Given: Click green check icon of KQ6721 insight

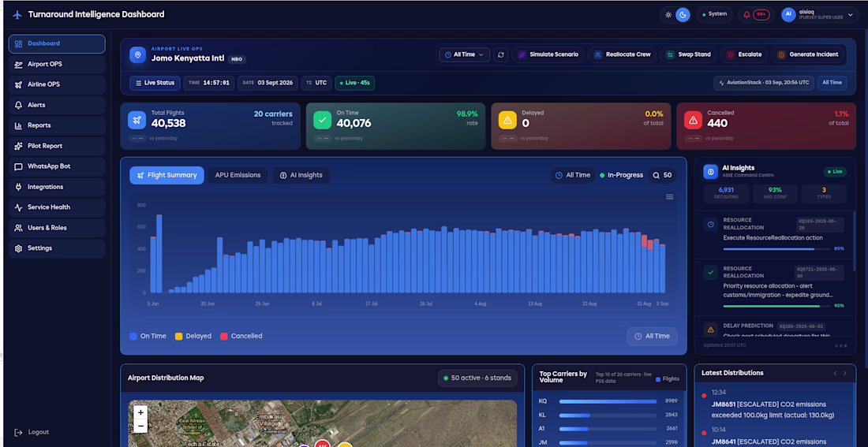Looking at the screenshot, I should point(711,273).
